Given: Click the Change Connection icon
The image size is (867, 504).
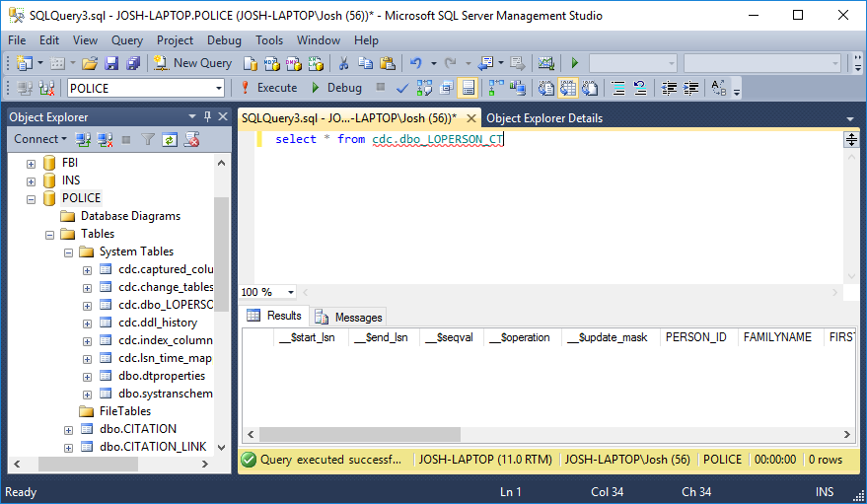Looking at the screenshot, I should pyautogui.click(x=47, y=88).
